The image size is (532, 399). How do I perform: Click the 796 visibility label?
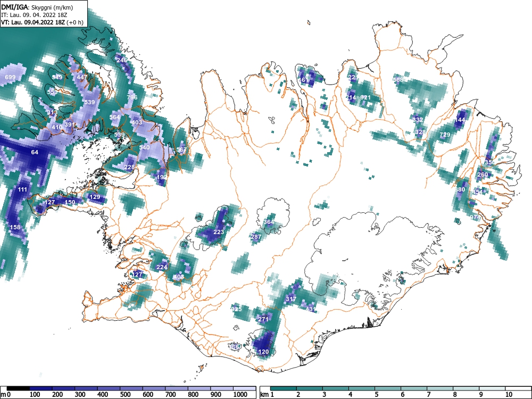click(x=132, y=97)
